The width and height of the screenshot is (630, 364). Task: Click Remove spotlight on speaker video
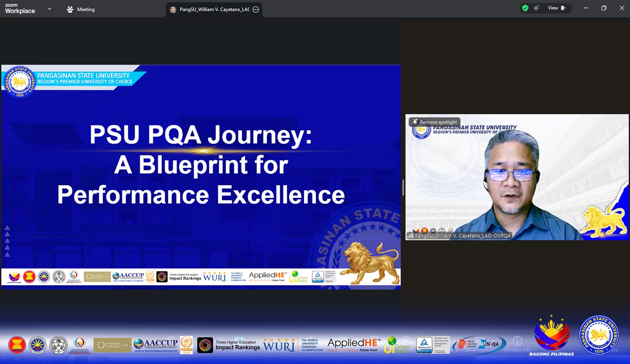pos(438,122)
